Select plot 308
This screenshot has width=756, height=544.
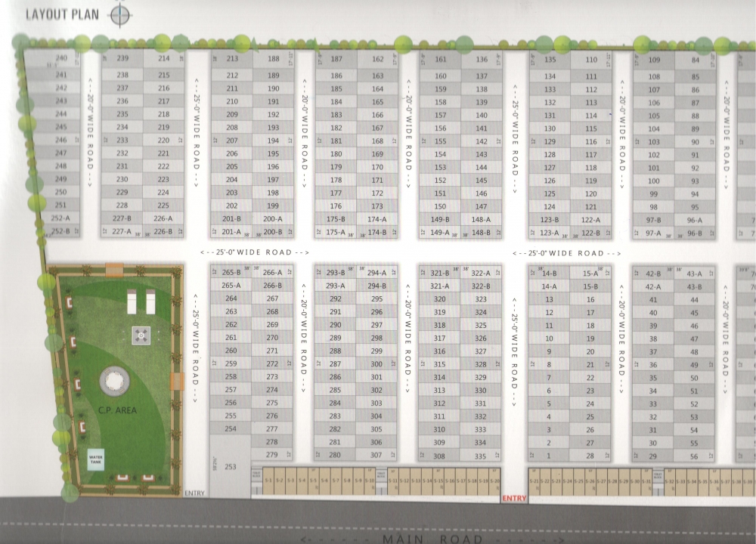438,456
